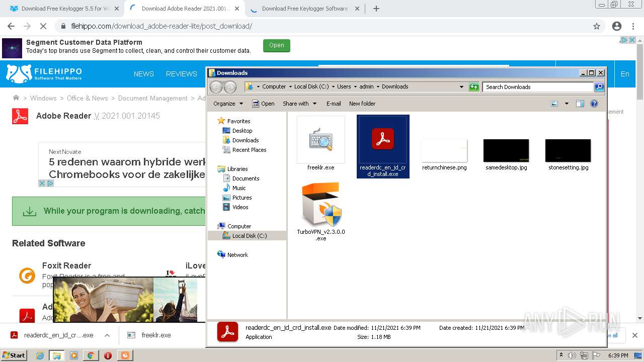The height and width of the screenshot is (362, 644).
Task: Show the preview pane icon
Action: point(580,104)
